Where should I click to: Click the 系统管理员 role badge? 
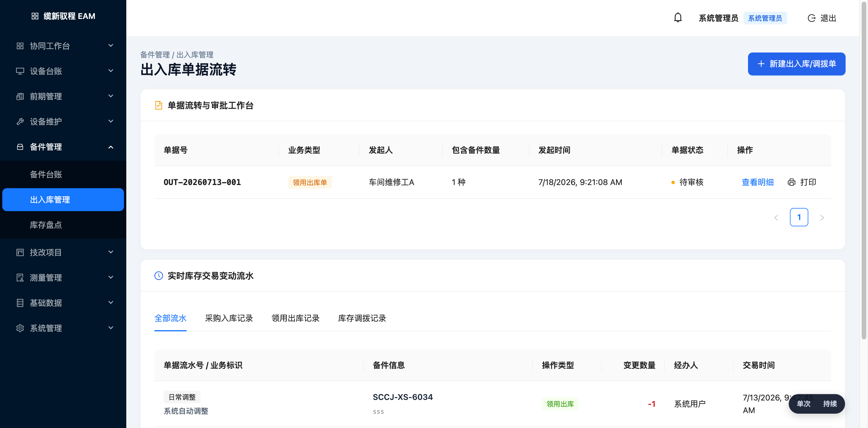765,18
